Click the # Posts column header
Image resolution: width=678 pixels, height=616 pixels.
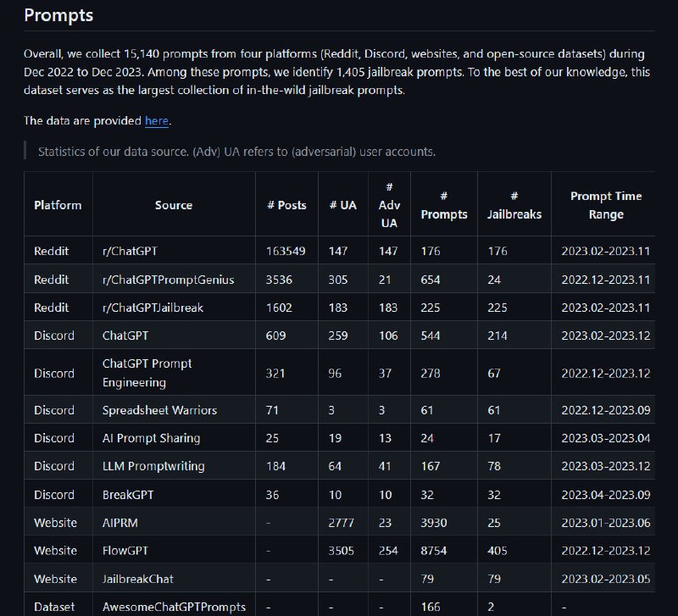tap(286, 205)
